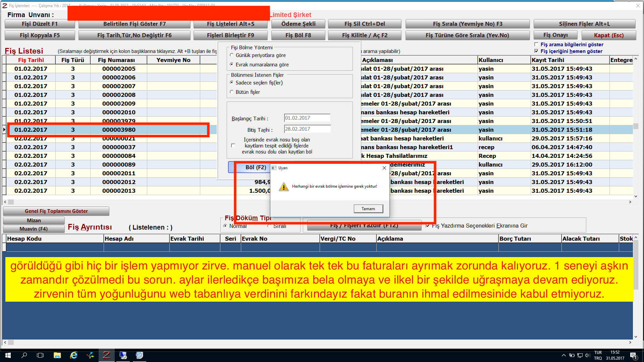Viewport: 644px width, 362px height.
Task: Click Alacak Tutarı column header
Action: [x=590, y=239]
